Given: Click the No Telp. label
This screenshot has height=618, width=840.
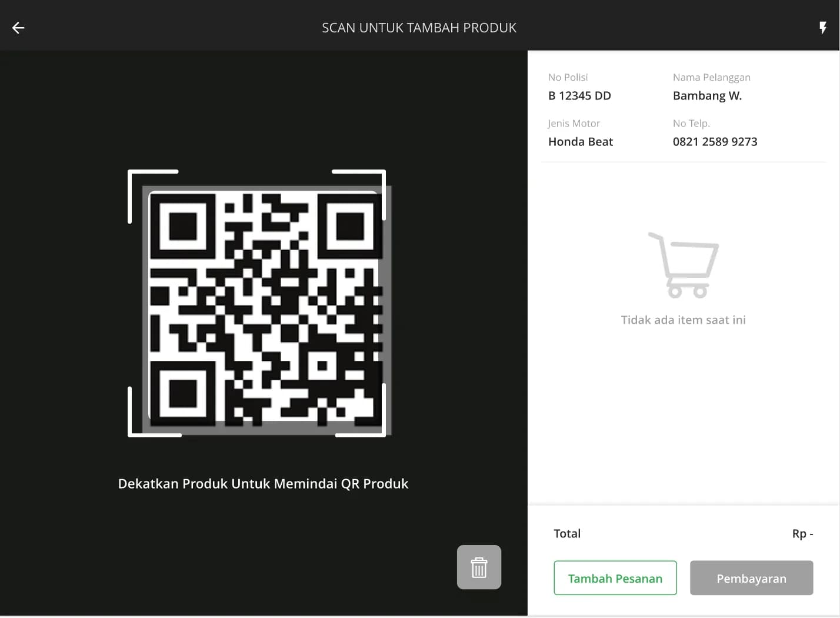Looking at the screenshot, I should click(691, 123).
